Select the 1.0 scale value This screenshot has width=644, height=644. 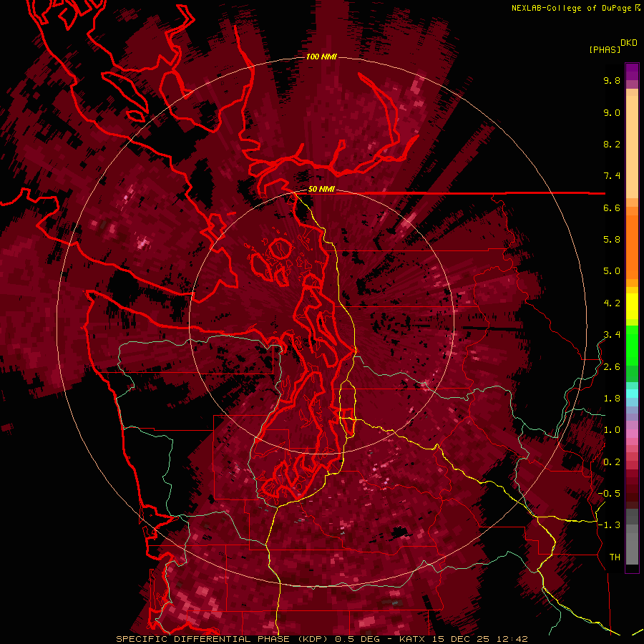coord(612,430)
